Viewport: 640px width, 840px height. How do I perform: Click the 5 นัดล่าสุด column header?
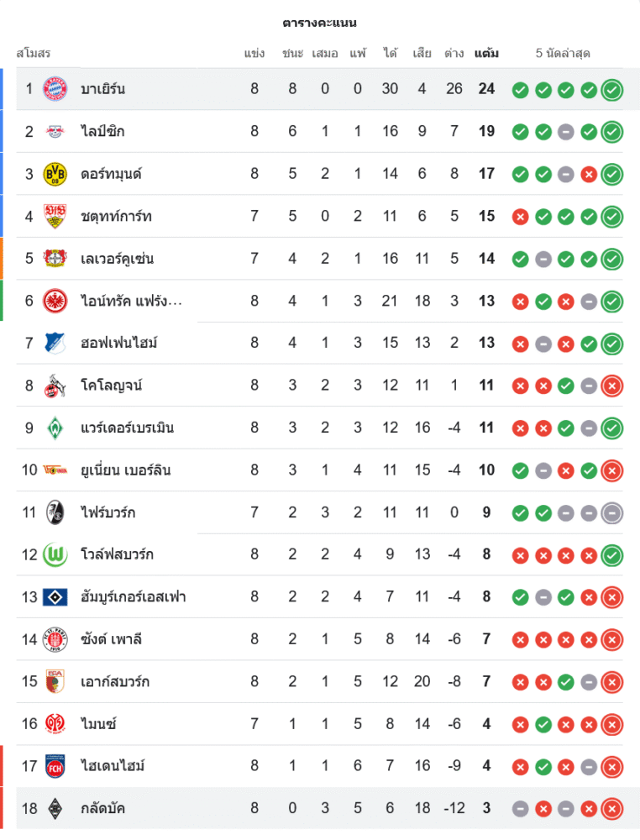coord(563,54)
